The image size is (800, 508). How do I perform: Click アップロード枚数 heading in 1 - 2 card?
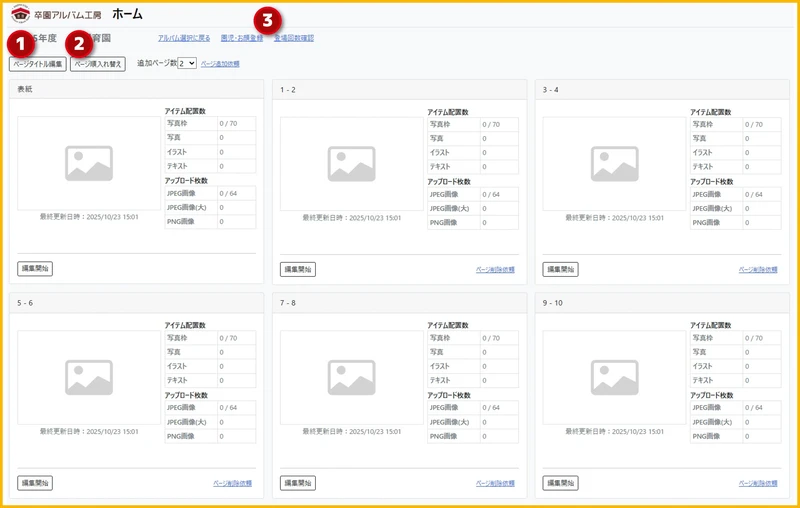(449, 182)
